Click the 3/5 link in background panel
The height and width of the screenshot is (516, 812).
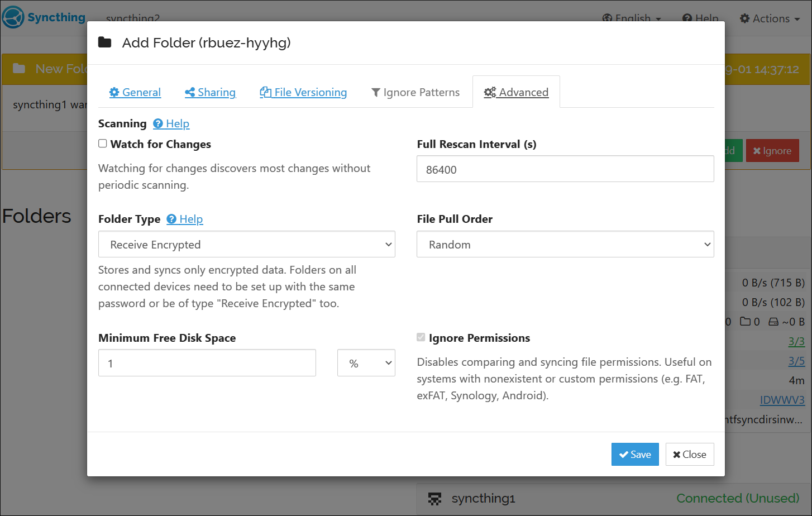tap(796, 361)
